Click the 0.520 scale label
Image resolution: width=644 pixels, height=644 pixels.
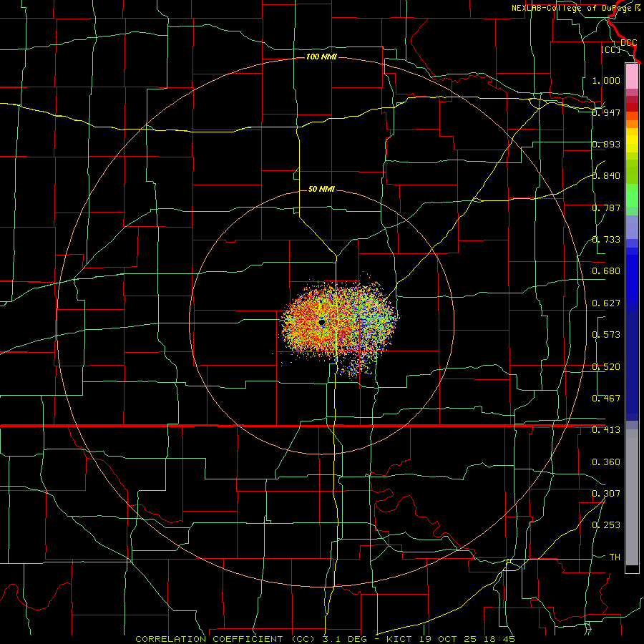click(x=606, y=367)
